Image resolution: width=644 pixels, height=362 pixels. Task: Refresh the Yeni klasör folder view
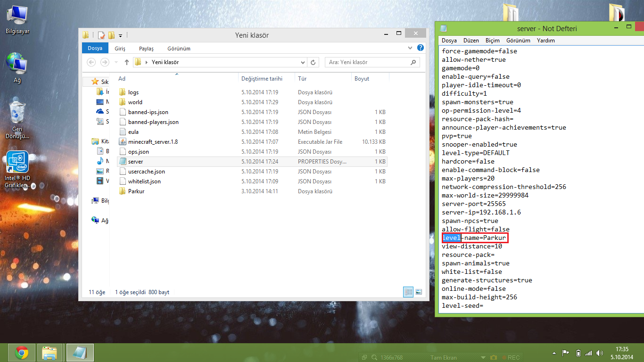[x=314, y=62]
